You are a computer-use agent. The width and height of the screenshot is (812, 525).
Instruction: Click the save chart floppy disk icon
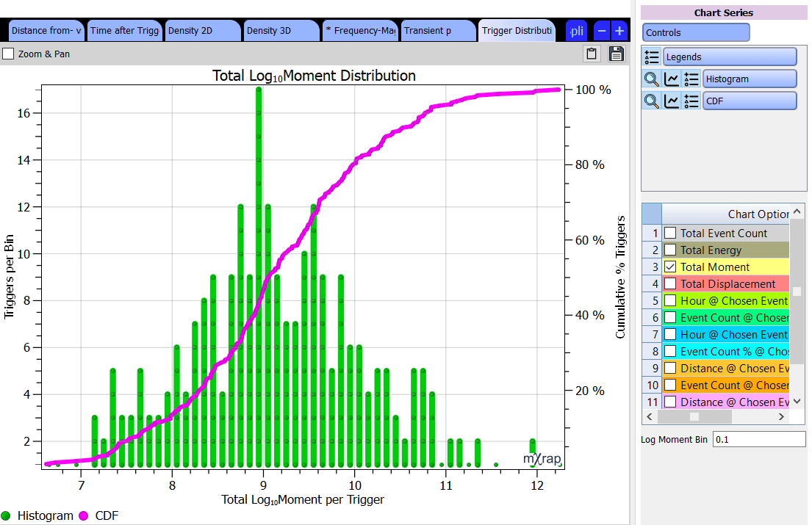(x=617, y=54)
